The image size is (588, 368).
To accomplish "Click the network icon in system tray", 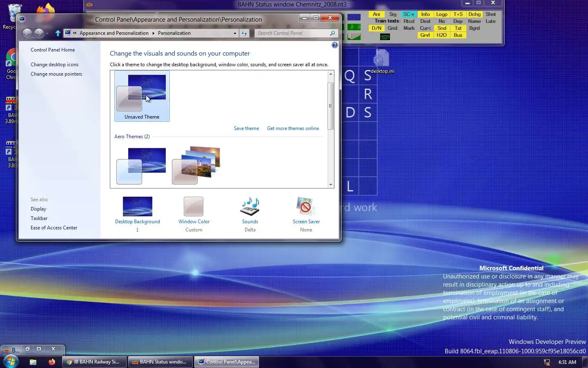I will coord(547,362).
